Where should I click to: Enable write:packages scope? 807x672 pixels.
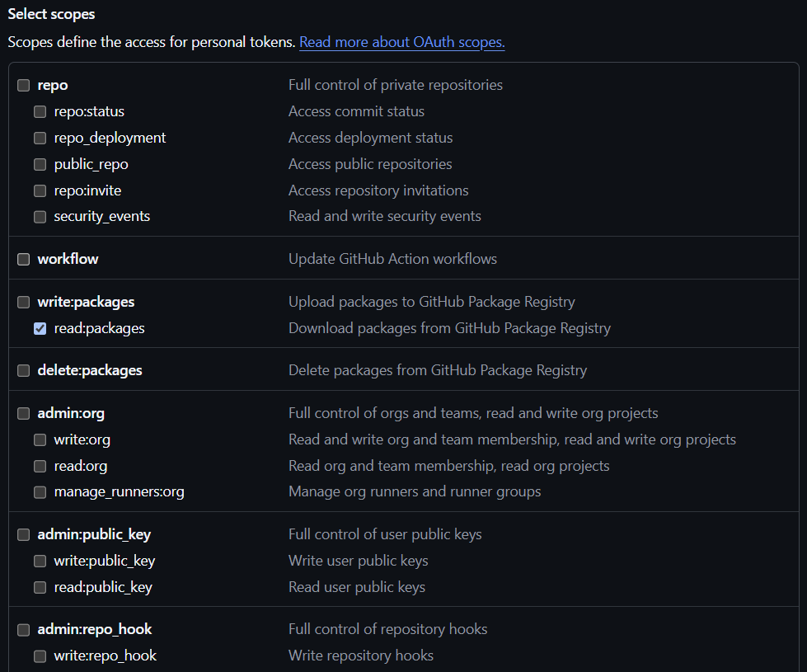tap(24, 303)
